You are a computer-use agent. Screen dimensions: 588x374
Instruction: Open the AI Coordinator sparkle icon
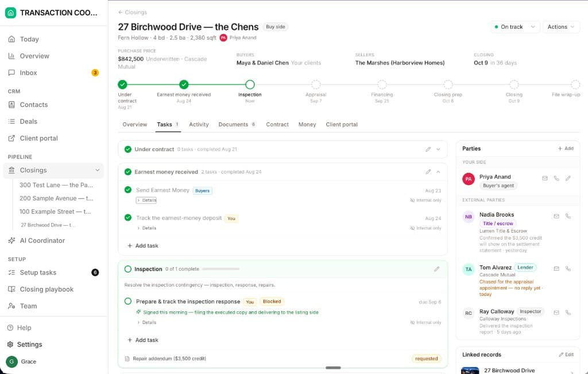(x=11, y=241)
